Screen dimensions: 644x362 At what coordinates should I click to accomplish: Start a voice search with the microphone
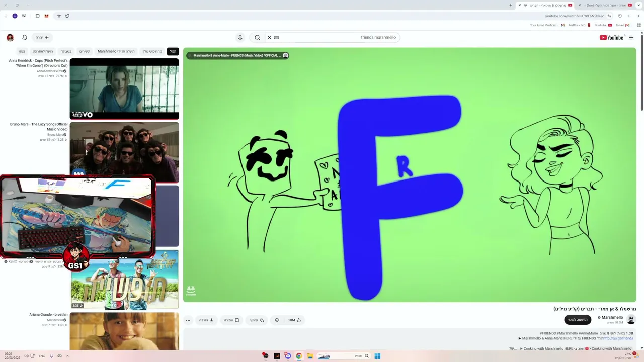click(x=240, y=37)
